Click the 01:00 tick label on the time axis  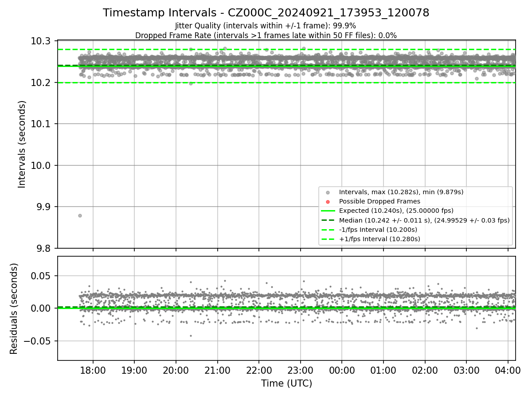click(x=383, y=371)
